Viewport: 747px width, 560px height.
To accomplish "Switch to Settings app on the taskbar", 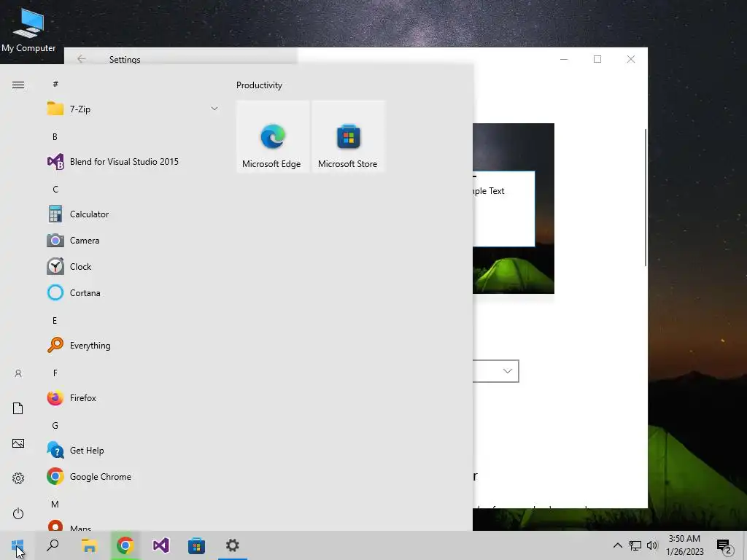I will pos(233,545).
